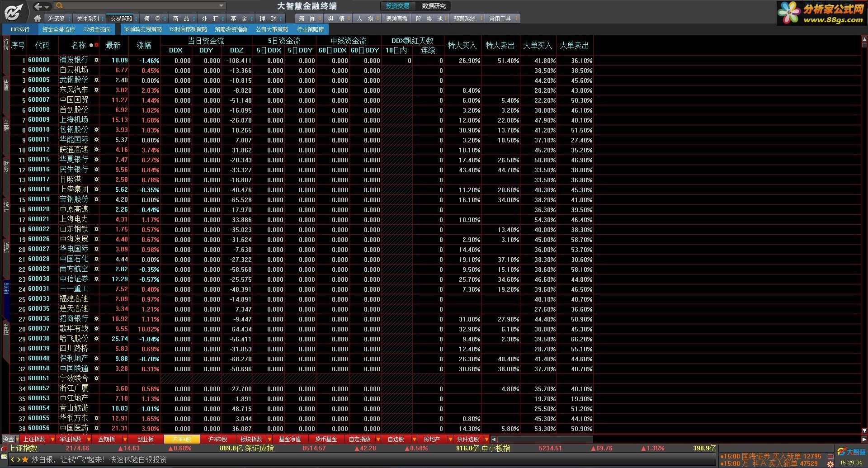
Task: Click the back arrow navigation button
Action: (x=38, y=6)
